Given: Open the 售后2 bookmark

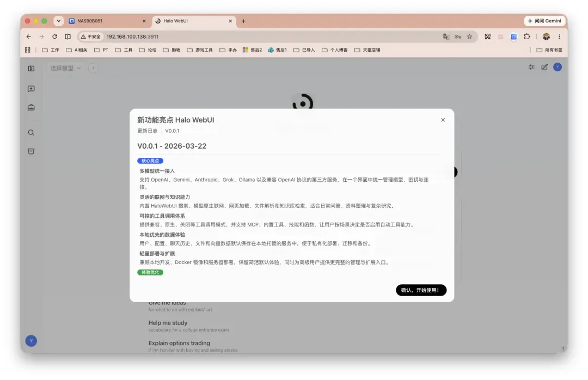Looking at the screenshot, I should pos(253,50).
